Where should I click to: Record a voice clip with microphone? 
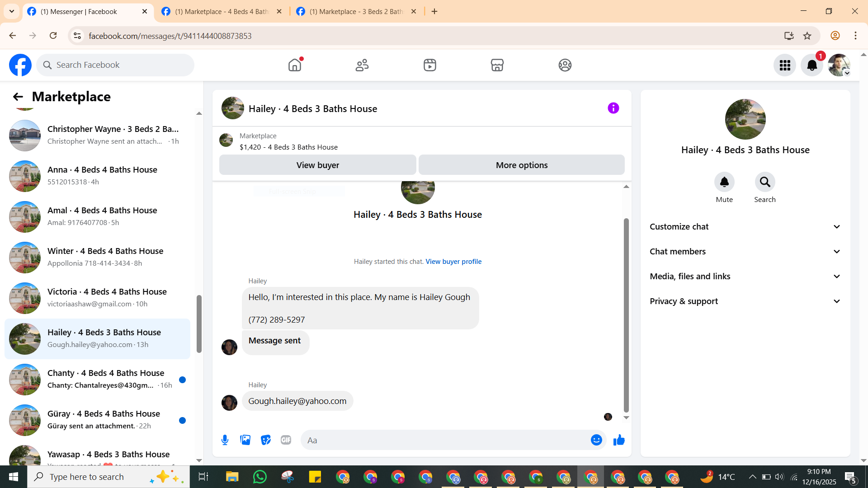click(225, 440)
